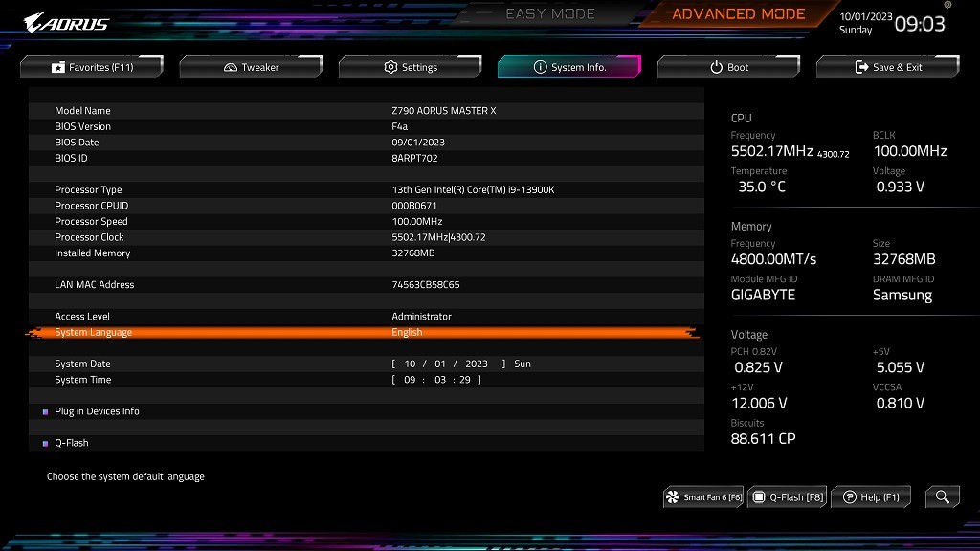
Task: Click the VCCSA reading 0.810 V
Action: (900, 403)
